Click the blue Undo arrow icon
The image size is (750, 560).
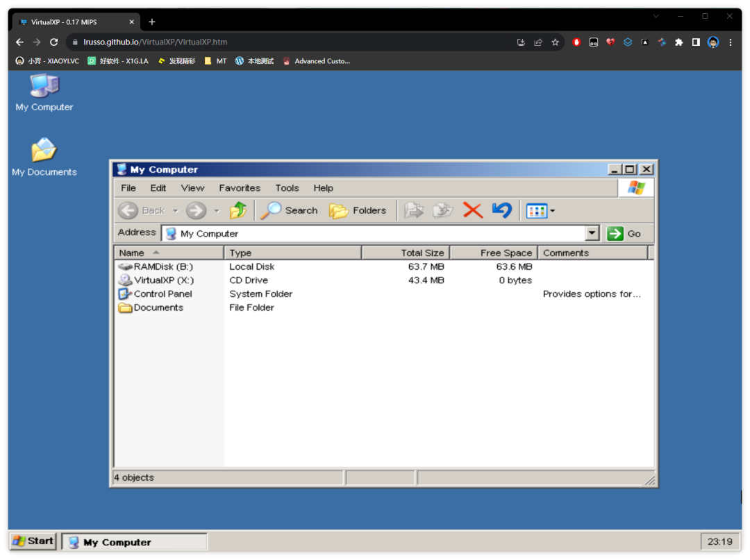tap(501, 210)
